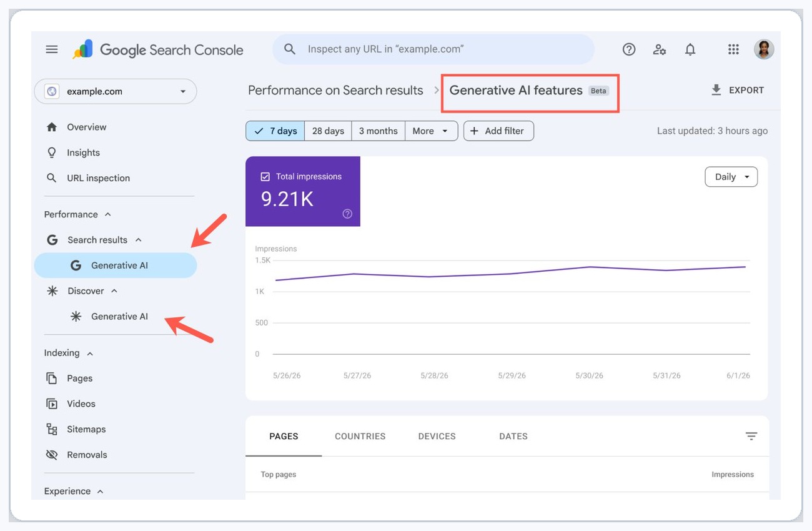Viewport: 812px width, 531px height.
Task: Collapse the Indexing section
Action: [x=90, y=354]
